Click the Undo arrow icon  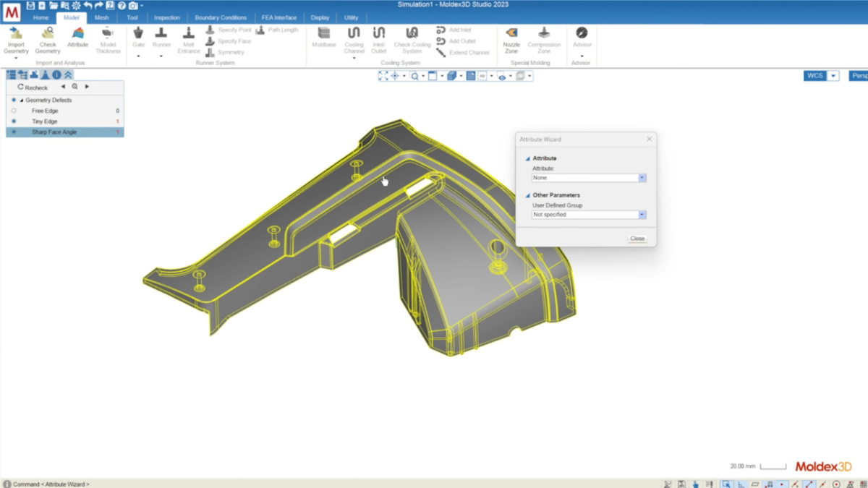click(88, 6)
